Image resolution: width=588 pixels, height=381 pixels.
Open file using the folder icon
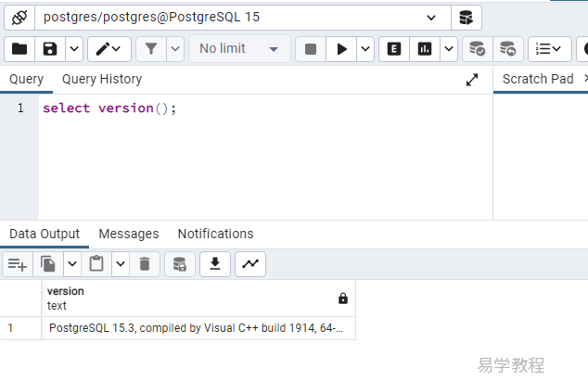[19, 49]
